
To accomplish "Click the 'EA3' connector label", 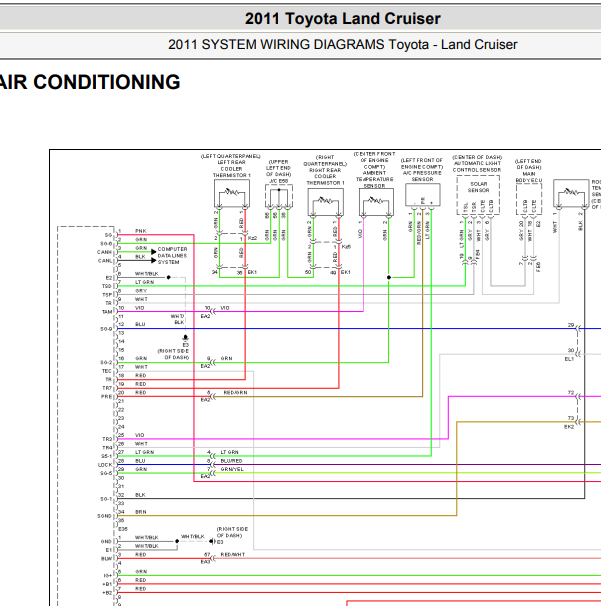I will point(205,562).
